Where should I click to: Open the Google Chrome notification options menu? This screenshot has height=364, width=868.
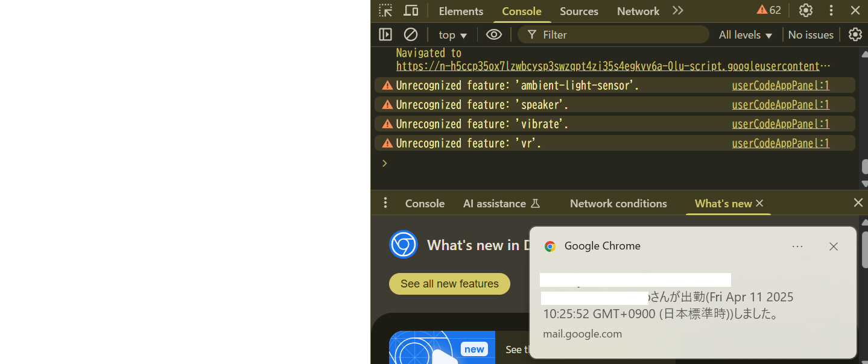tap(797, 246)
